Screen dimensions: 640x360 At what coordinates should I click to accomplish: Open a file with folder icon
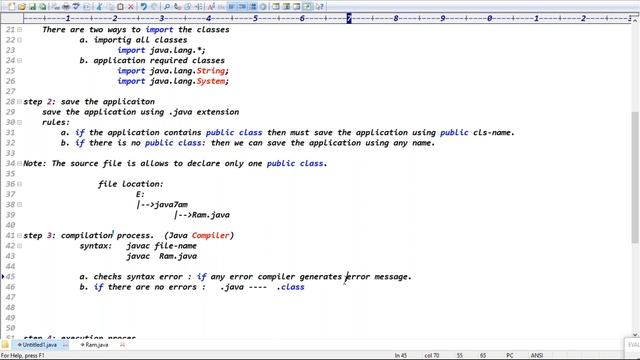point(21,7)
